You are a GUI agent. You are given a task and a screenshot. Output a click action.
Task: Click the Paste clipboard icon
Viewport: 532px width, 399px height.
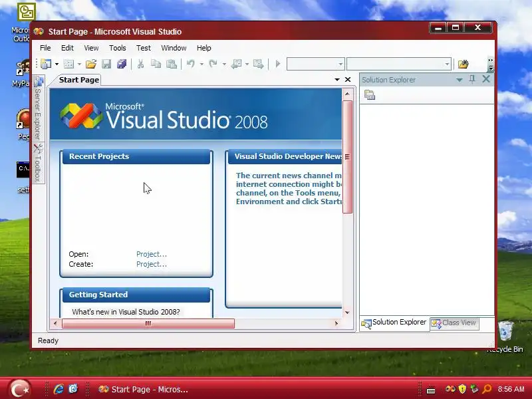click(172, 64)
